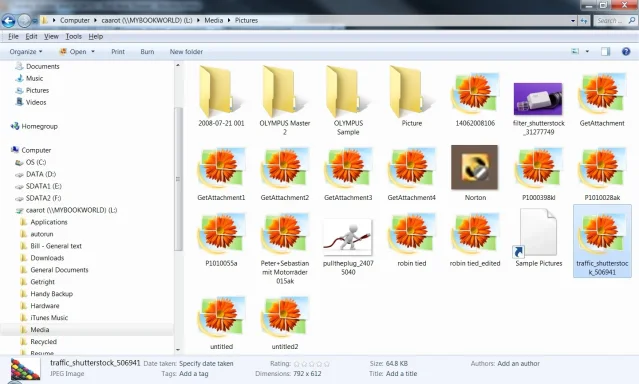
Task: Open the Edit menu
Action: click(x=31, y=36)
